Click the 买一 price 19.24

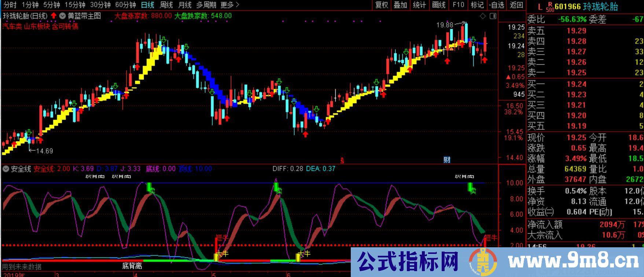[x=577, y=84]
